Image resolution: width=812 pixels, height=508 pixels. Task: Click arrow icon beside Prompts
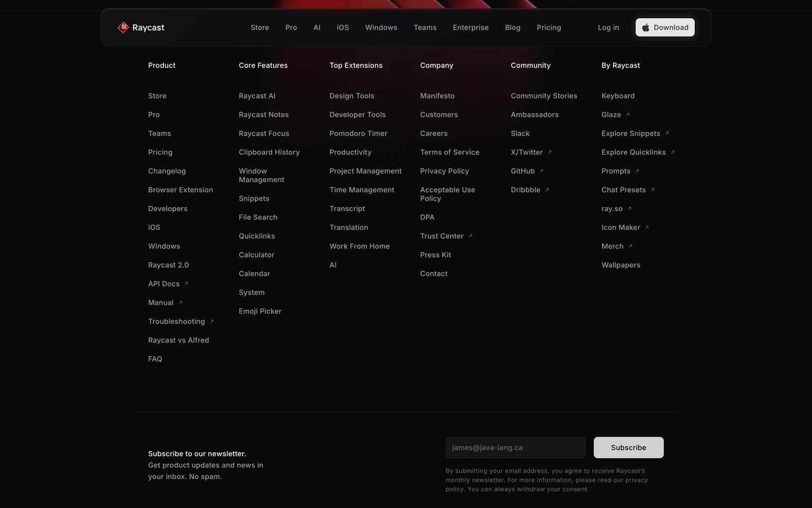[637, 171]
